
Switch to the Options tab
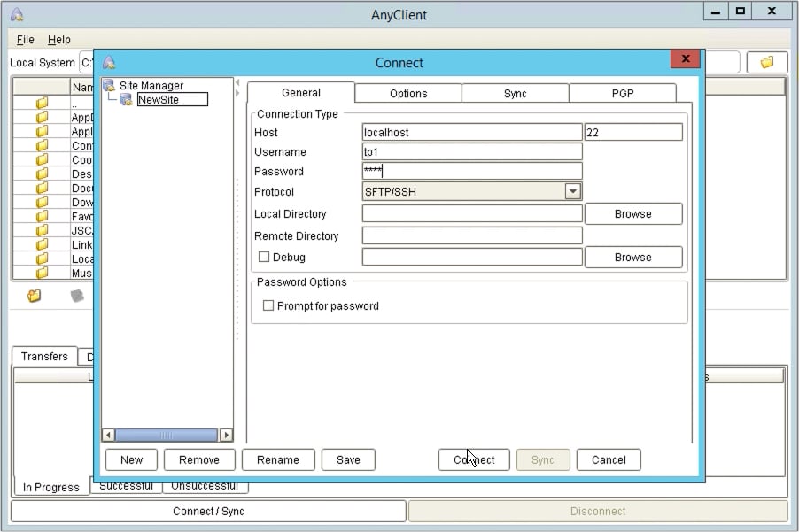point(407,93)
